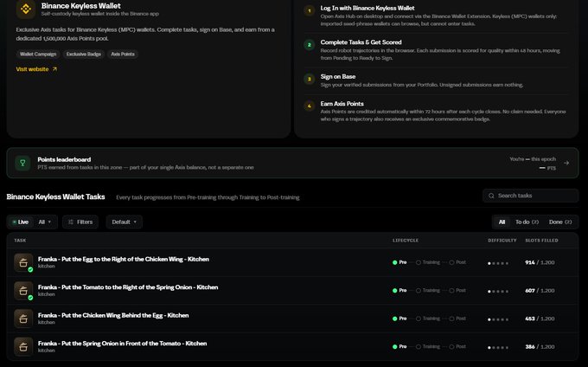Click the Post stage circle on the Egg task row
The height and width of the screenshot is (367, 588).
coord(451,262)
